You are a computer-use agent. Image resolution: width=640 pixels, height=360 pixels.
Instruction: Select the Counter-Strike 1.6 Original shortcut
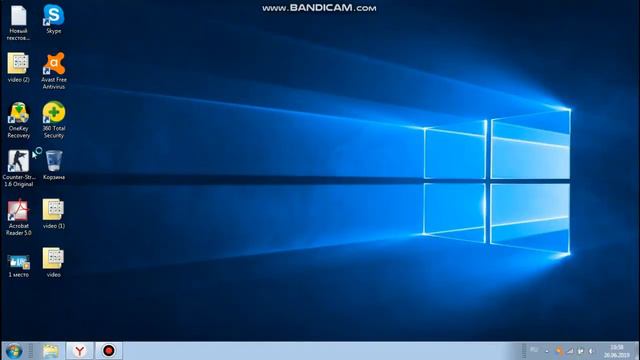point(18,168)
